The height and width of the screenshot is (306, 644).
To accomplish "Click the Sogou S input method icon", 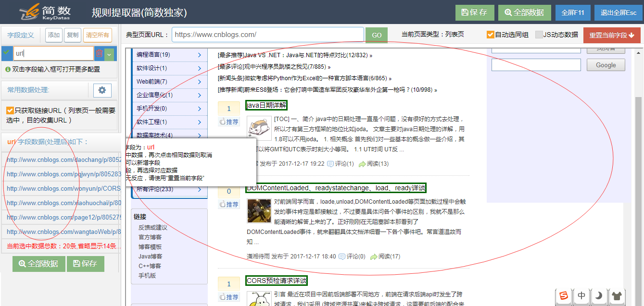I will [x=564, y=295].
